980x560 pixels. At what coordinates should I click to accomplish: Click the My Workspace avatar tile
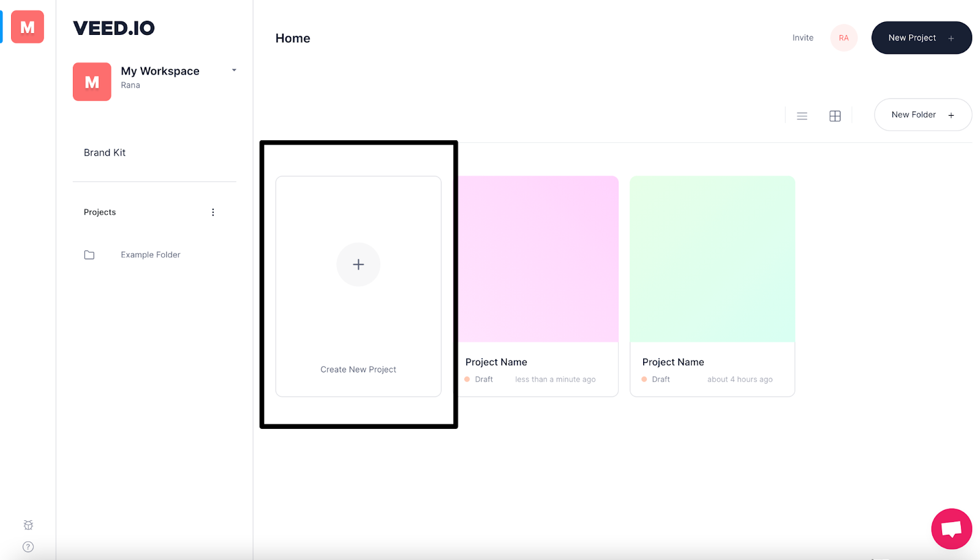(92, 81)
